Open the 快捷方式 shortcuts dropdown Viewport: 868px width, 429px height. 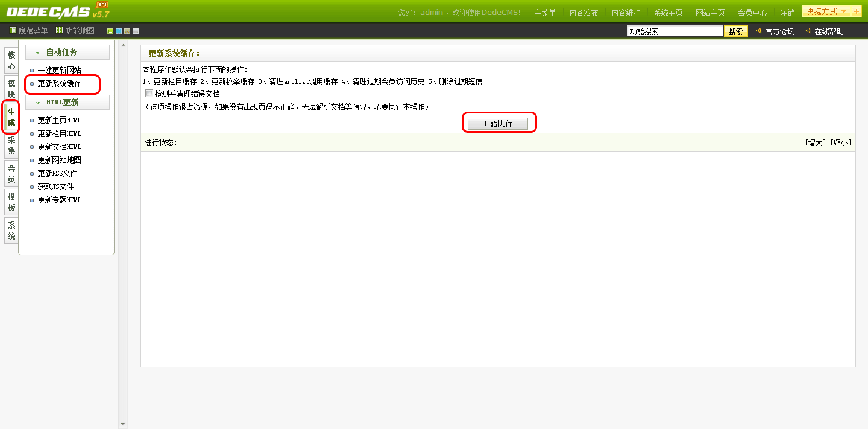coord(825,12)
